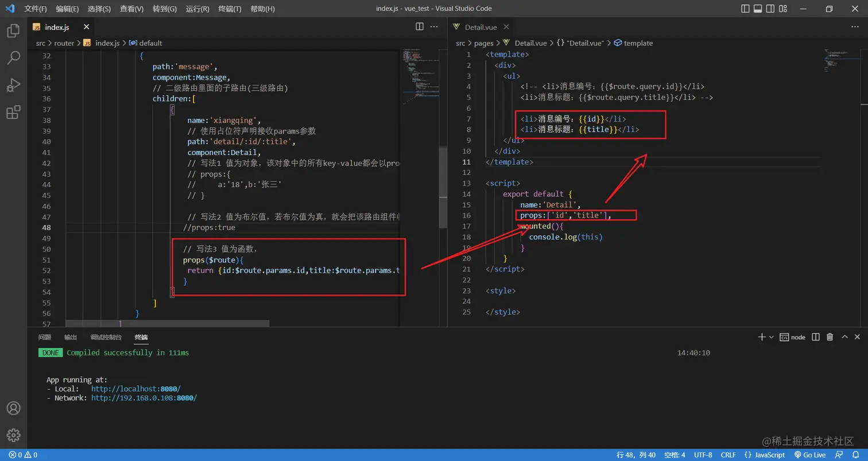Image resolution: width=868 pixels, height=461 pixels.
Task: Open the Accounts menu icon
Action: tap(13, 408)
